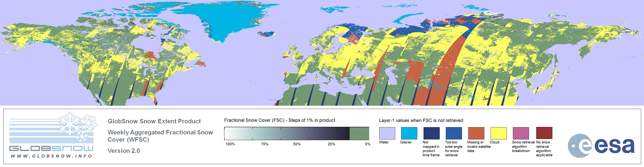Click 'No snow retrieval algorithm applicable' swatch

[x=544, y=133]
